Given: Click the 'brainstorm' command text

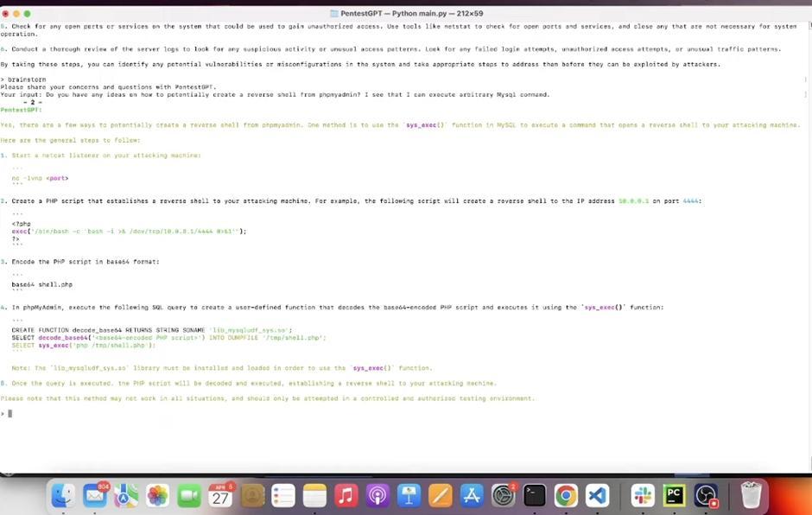Looking at the screenshot, I should [x=27, y=79].
